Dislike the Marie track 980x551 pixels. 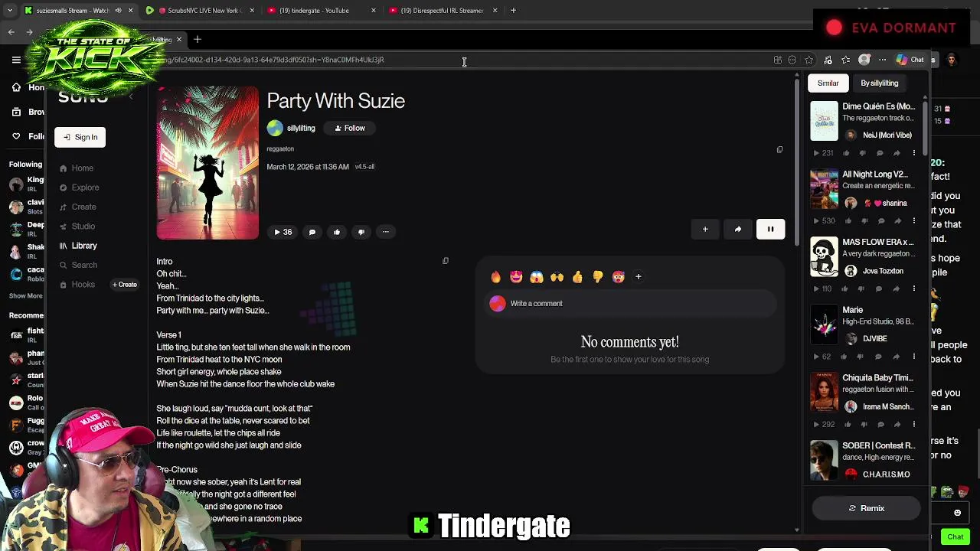[x=862, y=357]
